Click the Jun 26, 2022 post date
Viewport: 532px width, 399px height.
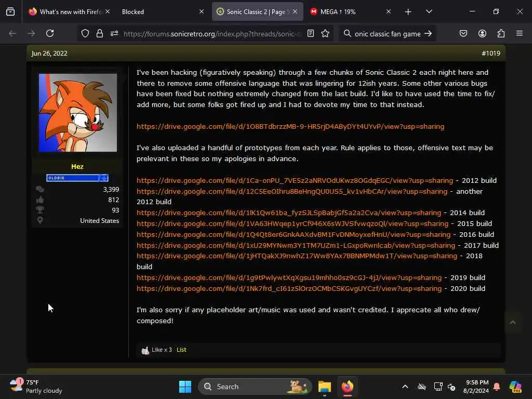point(49,54)
